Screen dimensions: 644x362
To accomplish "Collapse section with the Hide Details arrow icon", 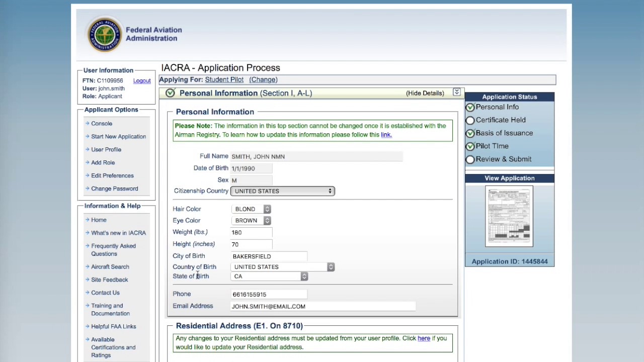I will (456, 92).
